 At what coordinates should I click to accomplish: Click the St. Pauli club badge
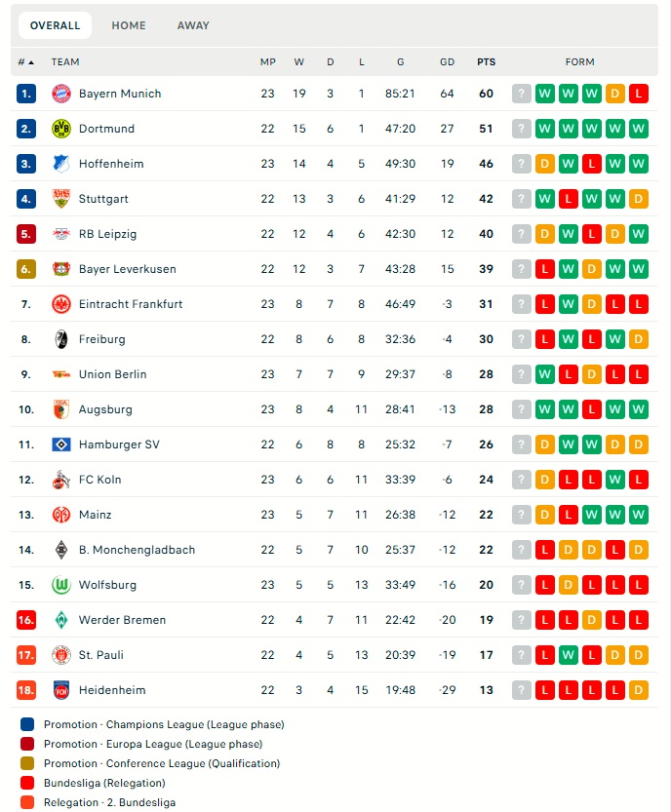[x=61, y=655]
